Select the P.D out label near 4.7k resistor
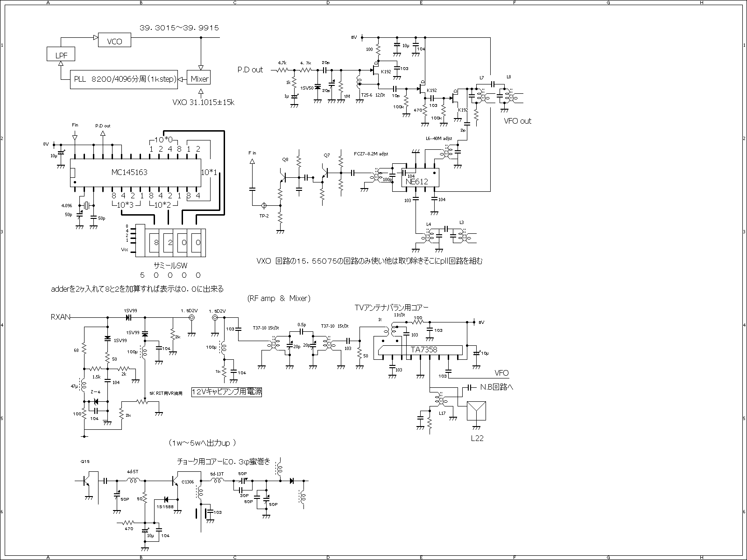 coord(250,70)
